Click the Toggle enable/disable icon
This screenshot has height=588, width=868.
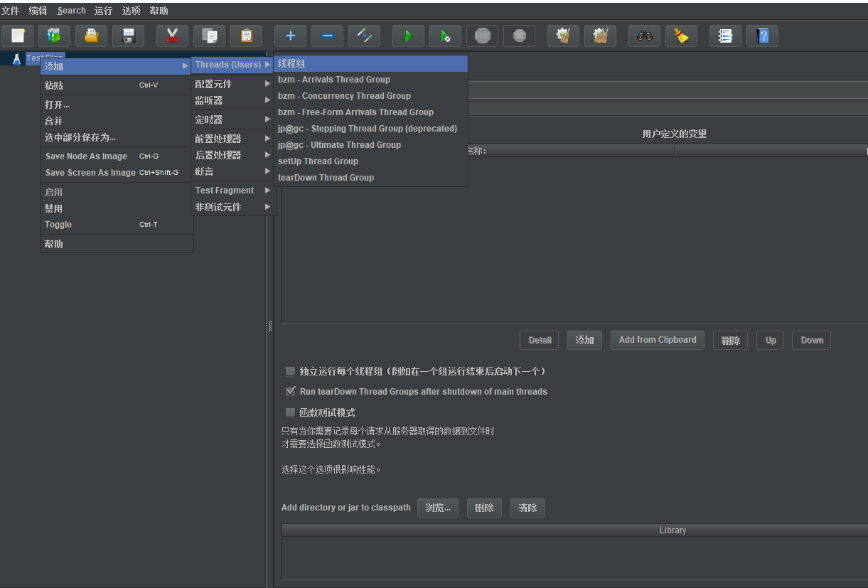click(364, 36)
